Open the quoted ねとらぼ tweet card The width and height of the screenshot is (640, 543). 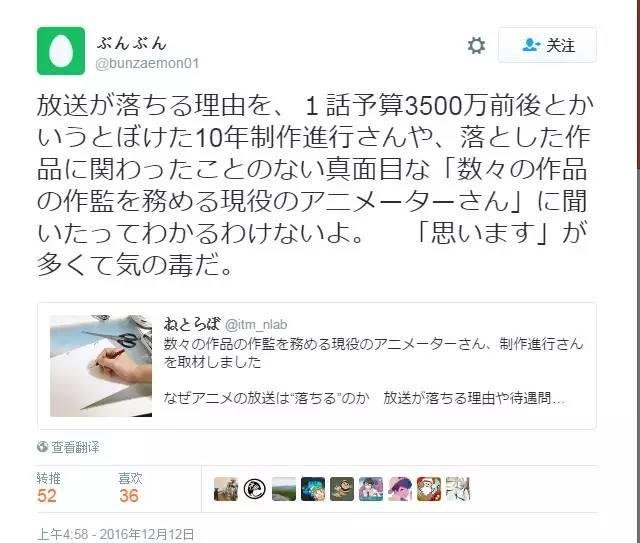317,366
